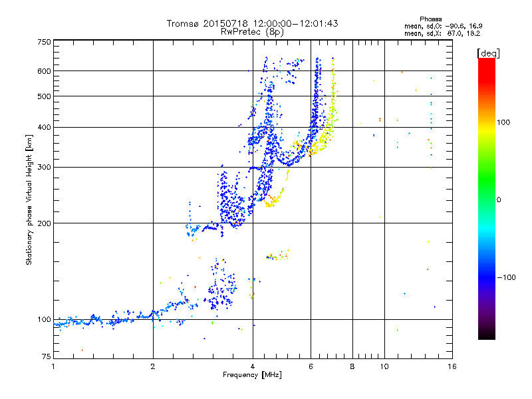Screen dimensions: 532x399
Task: Click the dense blue echo cluster between 3 and 4 MHz
Action: point(231,202)
